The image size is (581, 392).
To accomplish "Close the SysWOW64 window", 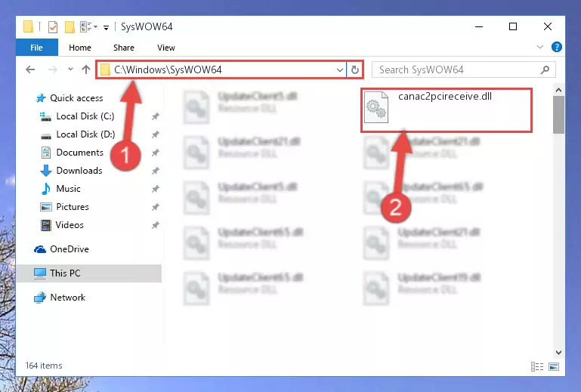I will click(547, 26).
